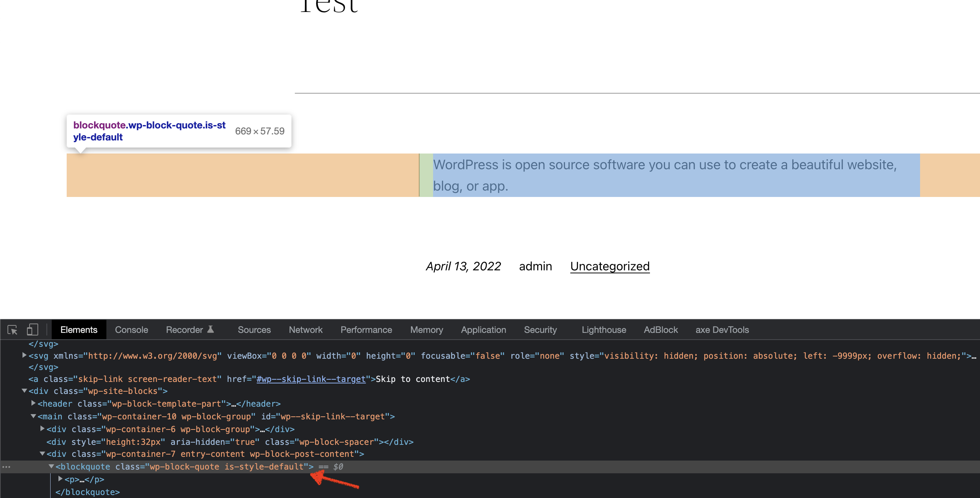Screen dimensions: 980x498
Task: Open the Security tab
Action: 540,330
